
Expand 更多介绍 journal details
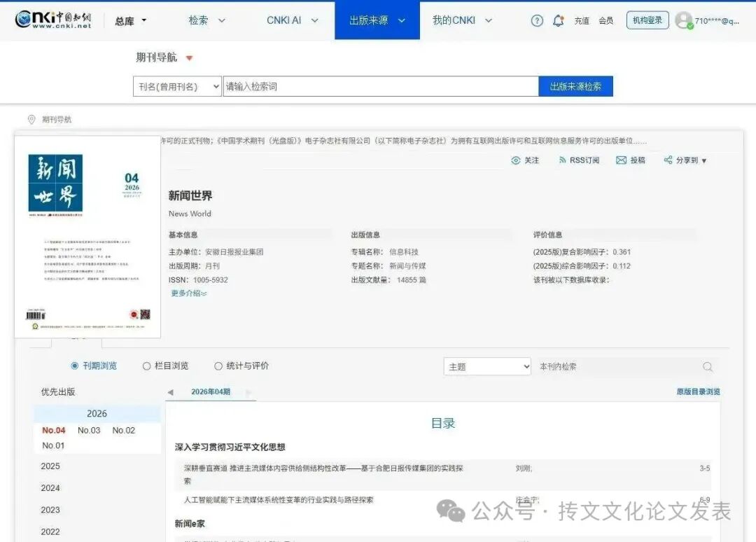188,293
